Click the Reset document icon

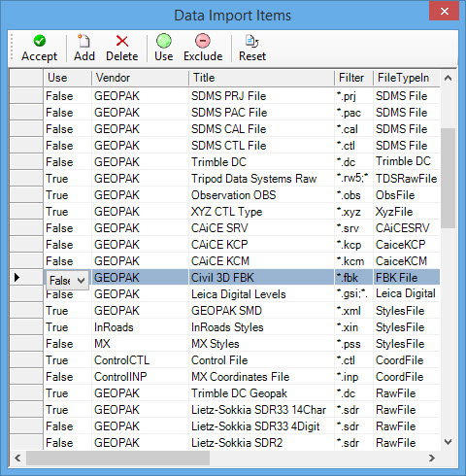point(251,41)
